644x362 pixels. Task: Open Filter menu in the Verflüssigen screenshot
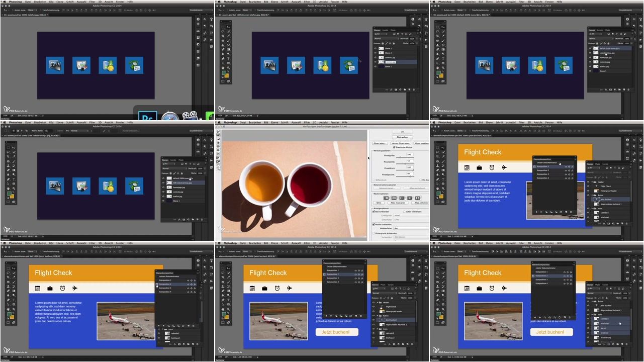tap(307, 122)
